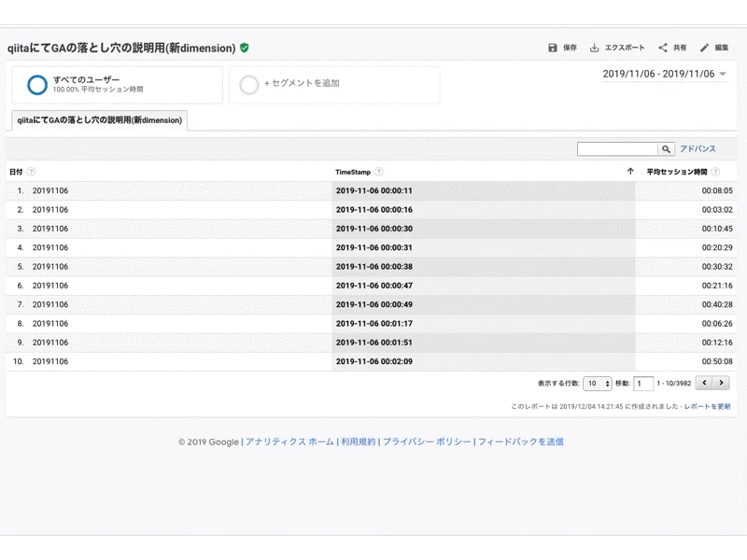Go to previous page arrow

(x=704, y=383)
